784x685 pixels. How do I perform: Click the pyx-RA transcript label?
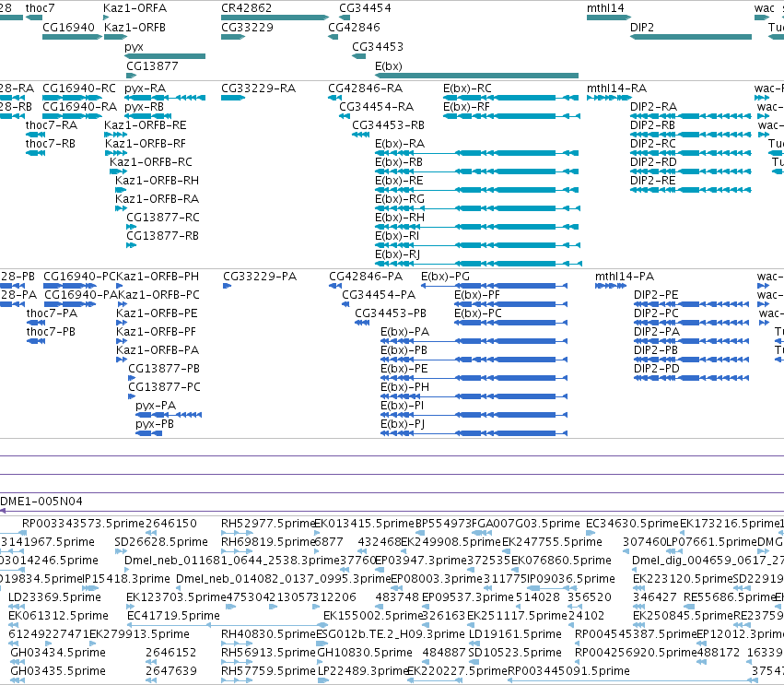pos(145,89)
